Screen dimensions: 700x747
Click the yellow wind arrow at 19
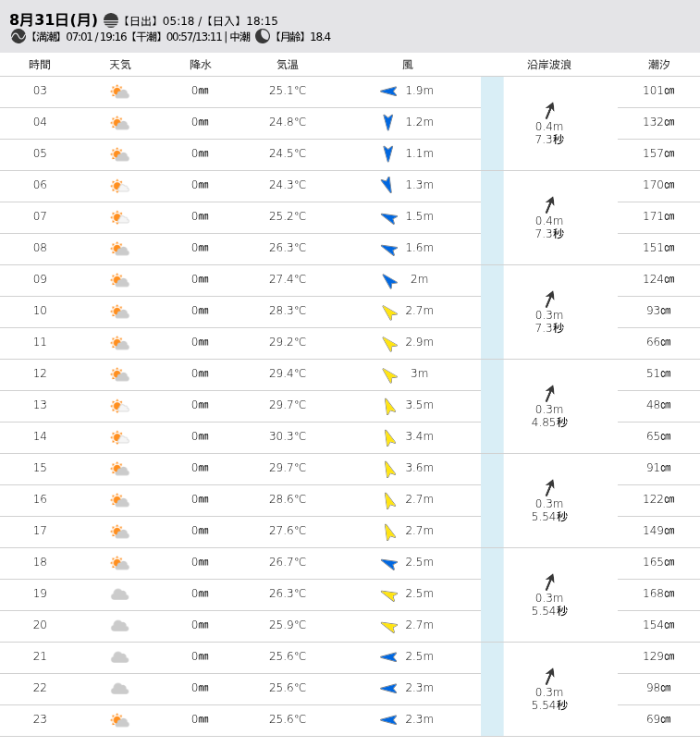[x=389, y=595]
